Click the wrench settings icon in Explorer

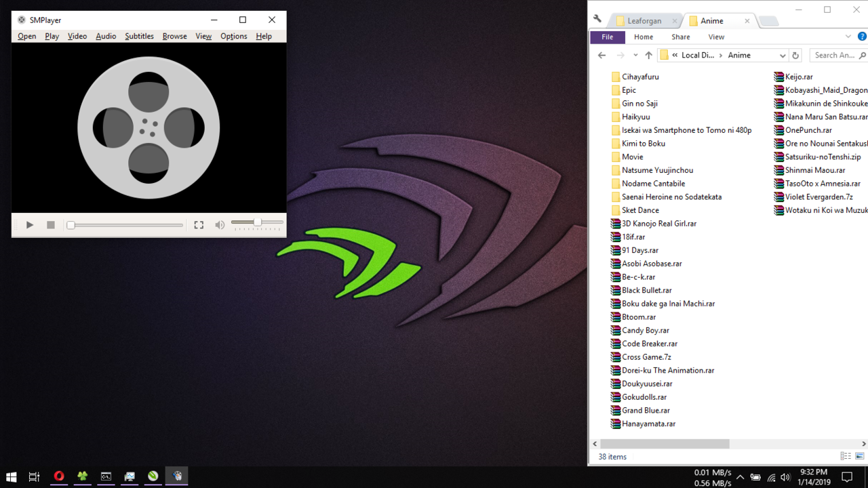597,19
